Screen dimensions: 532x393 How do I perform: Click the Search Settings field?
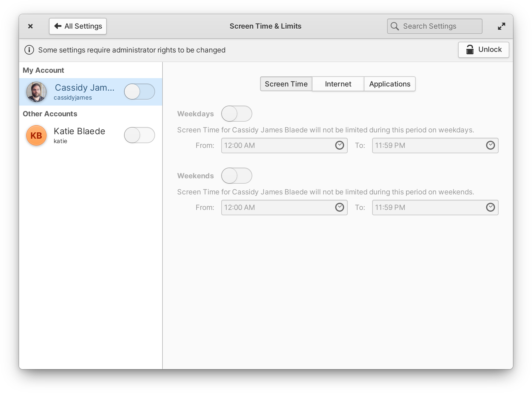coord(434,26)
